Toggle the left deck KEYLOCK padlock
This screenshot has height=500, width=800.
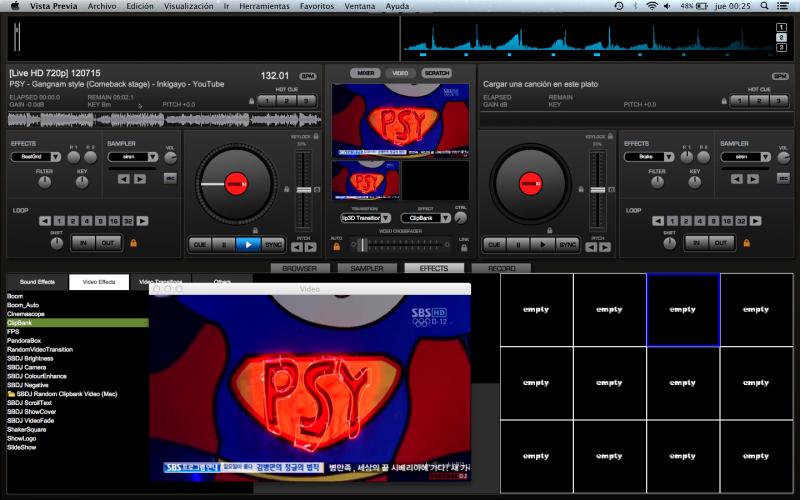pos(316,136)
